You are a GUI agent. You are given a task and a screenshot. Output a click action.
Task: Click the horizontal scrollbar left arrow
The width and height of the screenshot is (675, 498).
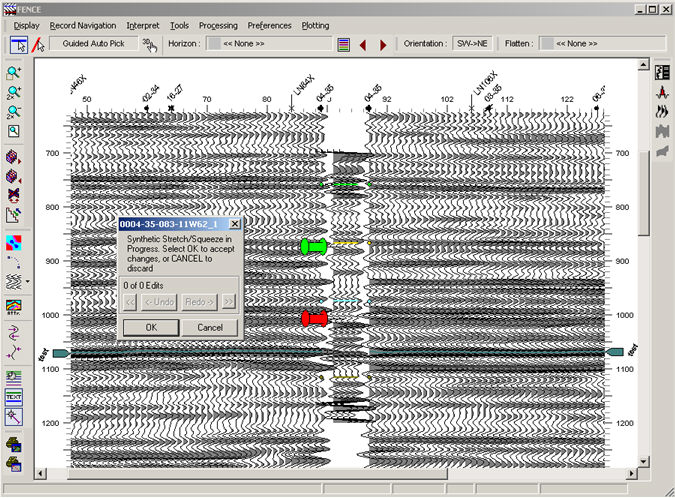click(40, 473)
